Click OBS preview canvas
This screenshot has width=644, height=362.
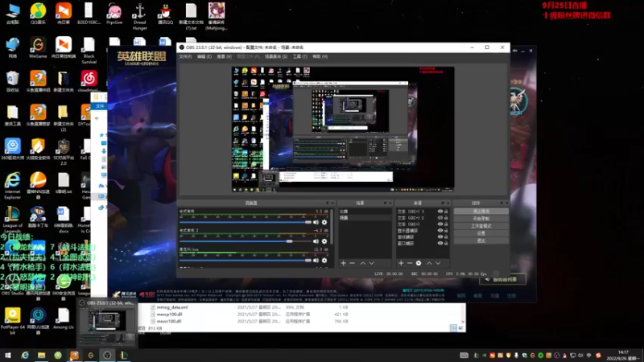(343, 129)
